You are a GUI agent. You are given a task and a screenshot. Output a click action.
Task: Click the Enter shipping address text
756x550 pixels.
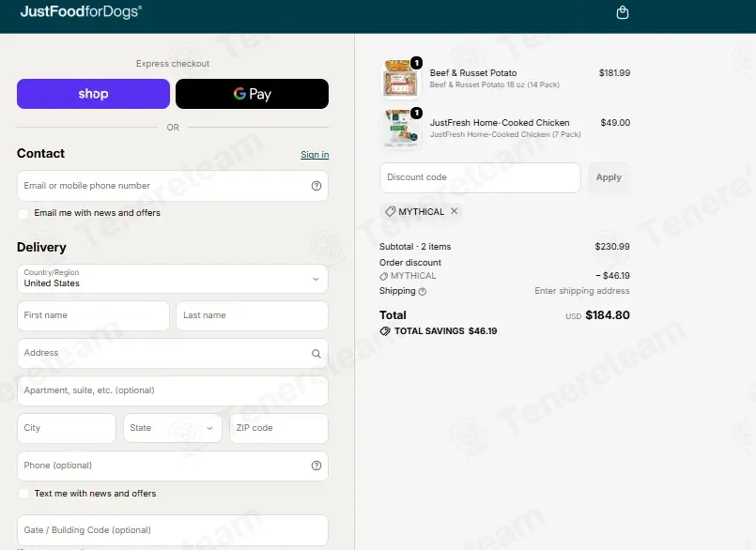582,291
